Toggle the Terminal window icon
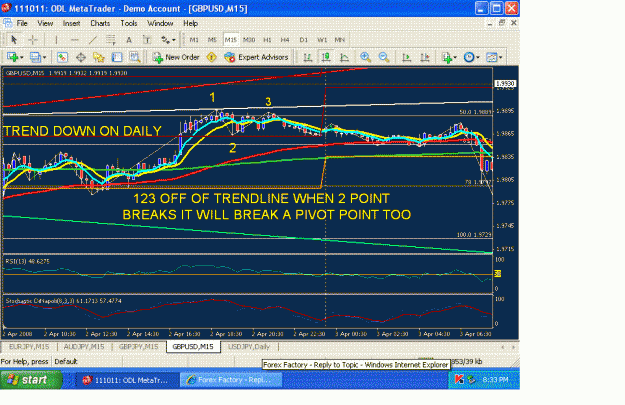 tap(117, 57)
